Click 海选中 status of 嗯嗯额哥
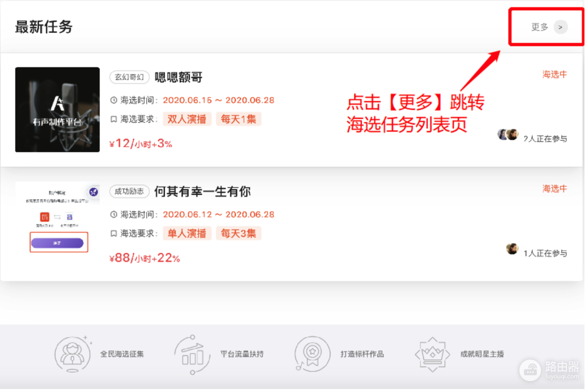This screenshot has height=390, width=588. (555, 75)
